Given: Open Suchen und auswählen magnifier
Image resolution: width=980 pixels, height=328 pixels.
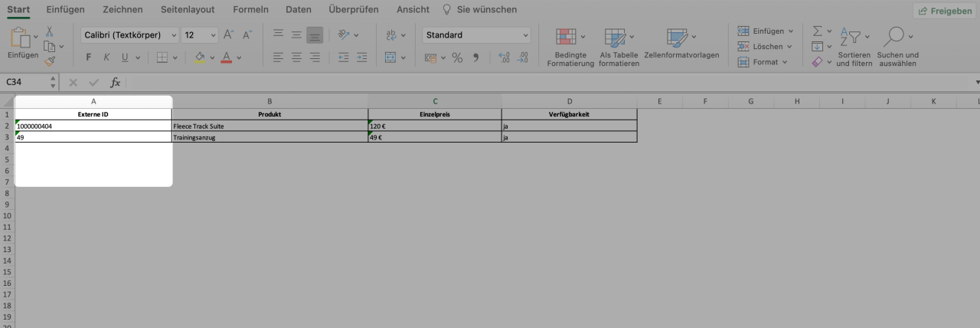Looking at the screenshot, I should (898, 48).
